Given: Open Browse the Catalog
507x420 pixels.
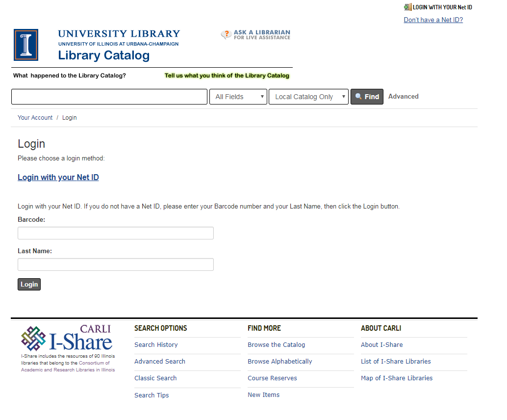Looking at the screenshot, I should tap(276, 344).
